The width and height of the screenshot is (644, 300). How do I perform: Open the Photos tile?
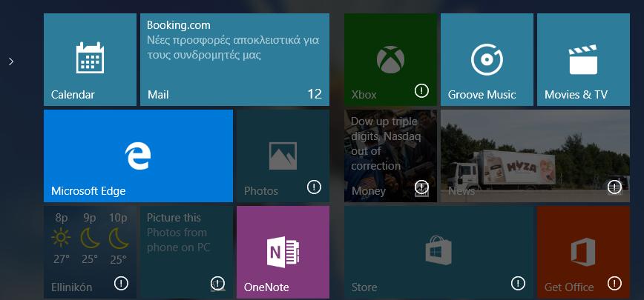pos(283,156)
